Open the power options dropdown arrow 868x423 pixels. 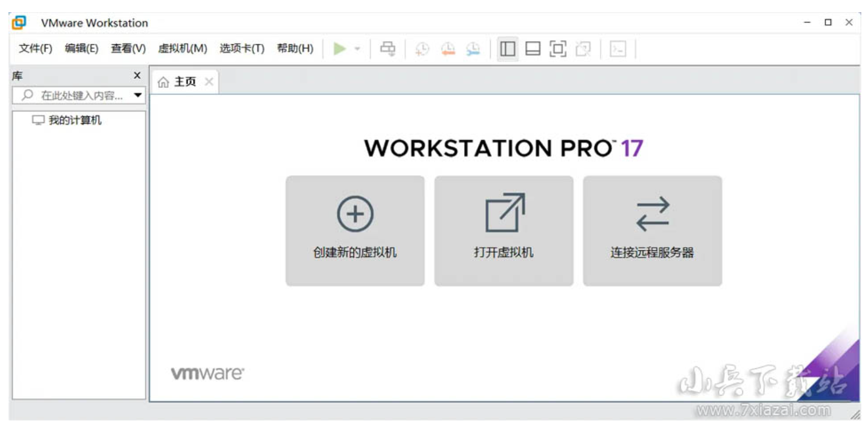pos(357,48)
